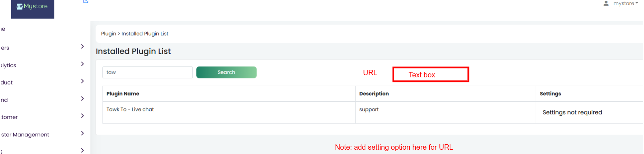Image resolution: width=644 pixels, height=154 pixels.
Task: Open the Analytics sidebar menu item
Action: tap(8, 65)
